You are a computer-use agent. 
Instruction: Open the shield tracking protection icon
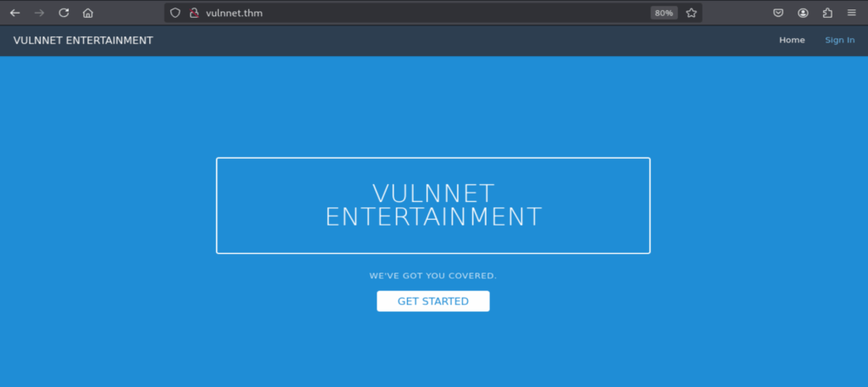[175, 13]
